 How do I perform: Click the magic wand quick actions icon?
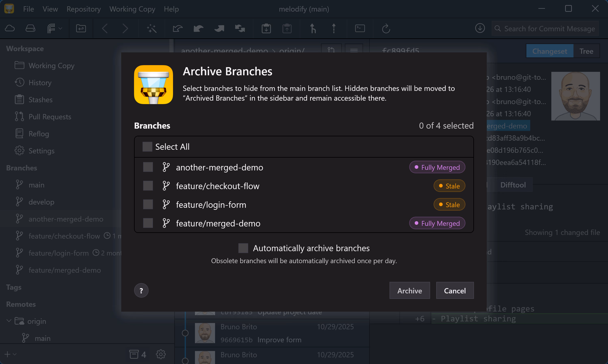pyautogui.click(x=152, y=28)
